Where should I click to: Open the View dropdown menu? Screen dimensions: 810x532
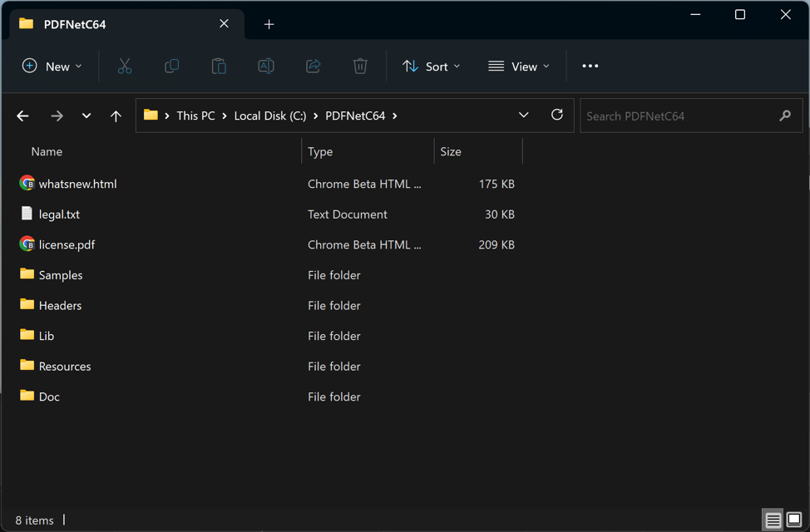[519, 66]
